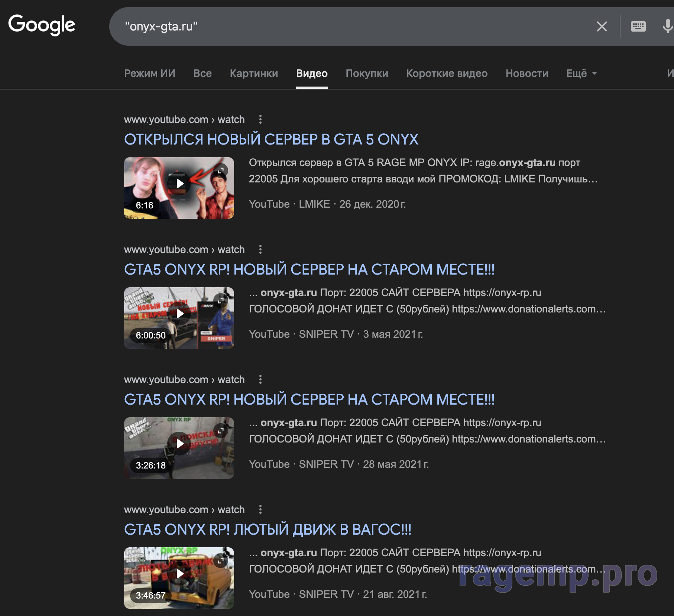
Task: Expand the Ещё dropdown menu
Action: pyautogui.click(x=581, y=74)
